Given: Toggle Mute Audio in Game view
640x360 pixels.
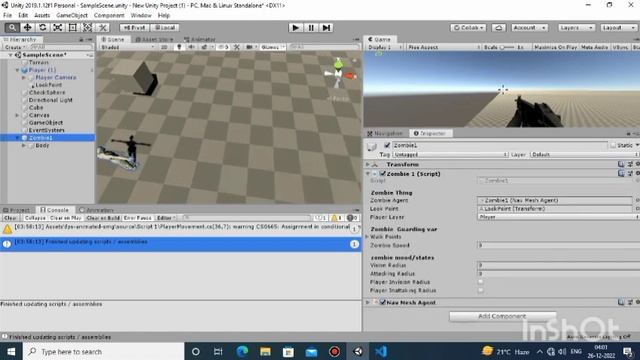Looking at the screenshot, I should coord(594,47).
